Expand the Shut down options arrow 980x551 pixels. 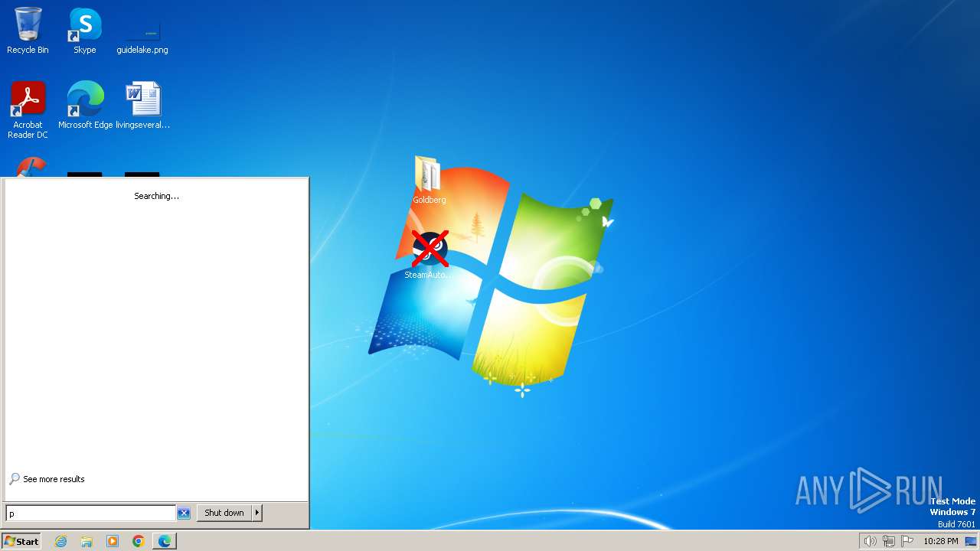(x=257, y=513)
